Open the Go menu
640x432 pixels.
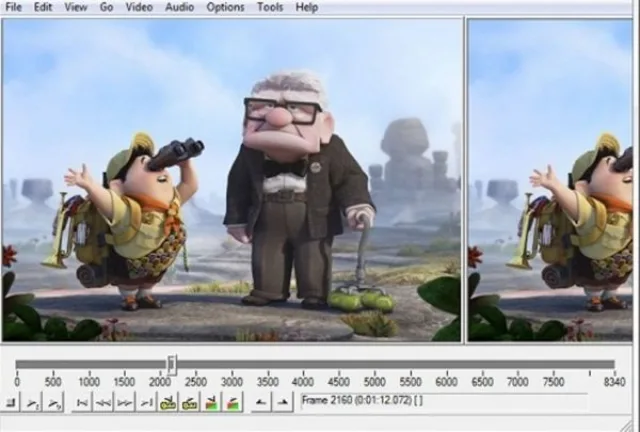(106, 7)
